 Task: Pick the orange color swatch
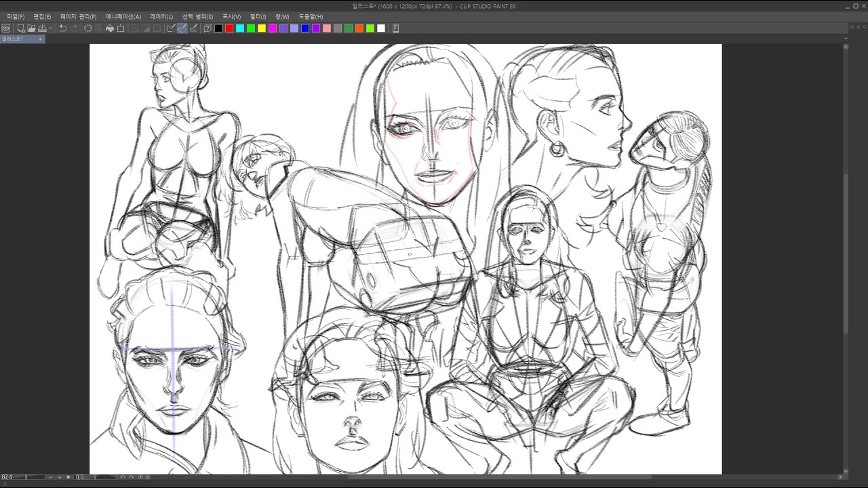[x=359, y=28]
